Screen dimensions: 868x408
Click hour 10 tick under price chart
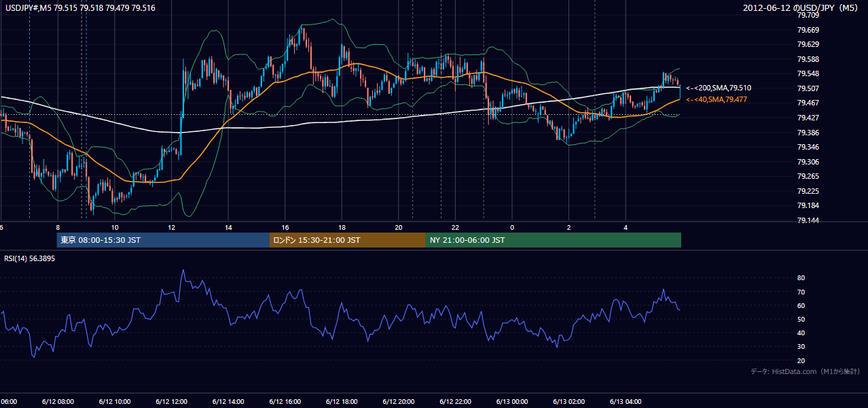pos(115,227)
